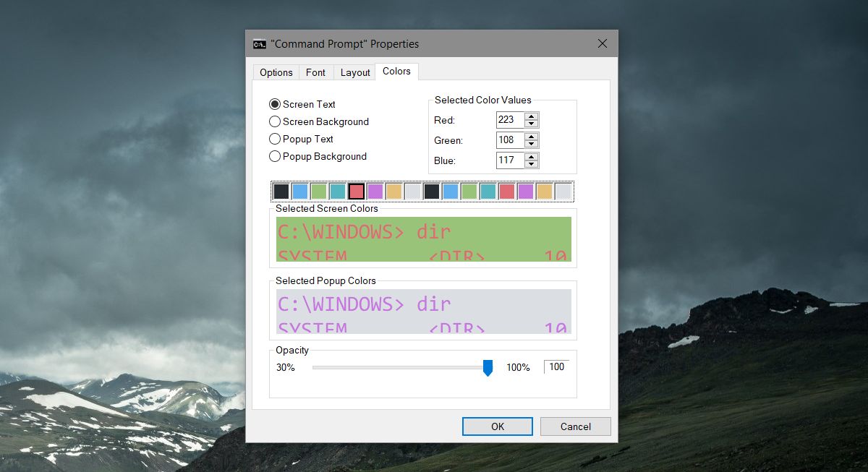The width and height of the screenshot is (868, 472).
Task: Click the Command Prompt icon in title bar
Action: point(259,44)
